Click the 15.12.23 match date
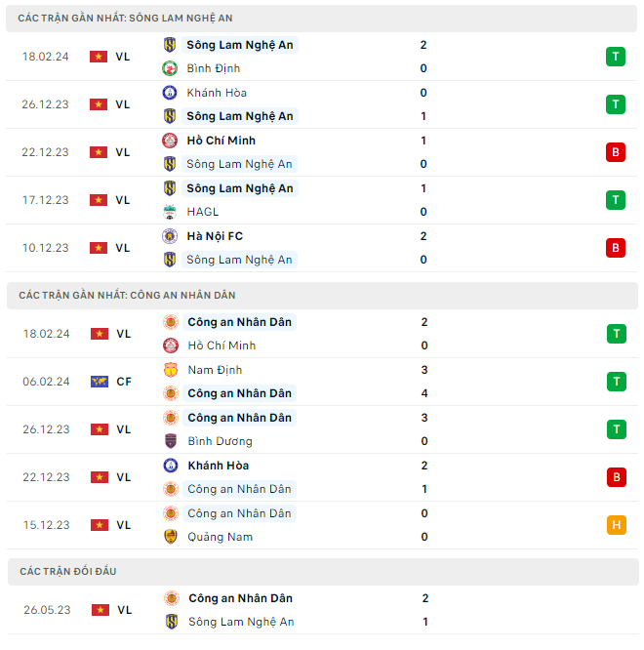The height and width of the screenshot is (650, 644). click(46, 525)
